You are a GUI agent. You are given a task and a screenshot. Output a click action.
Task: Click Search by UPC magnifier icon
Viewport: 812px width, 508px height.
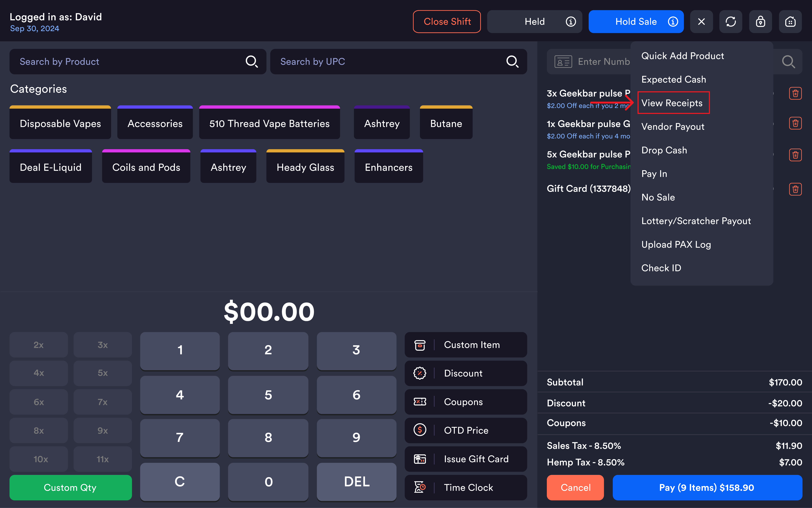[512, 61]
